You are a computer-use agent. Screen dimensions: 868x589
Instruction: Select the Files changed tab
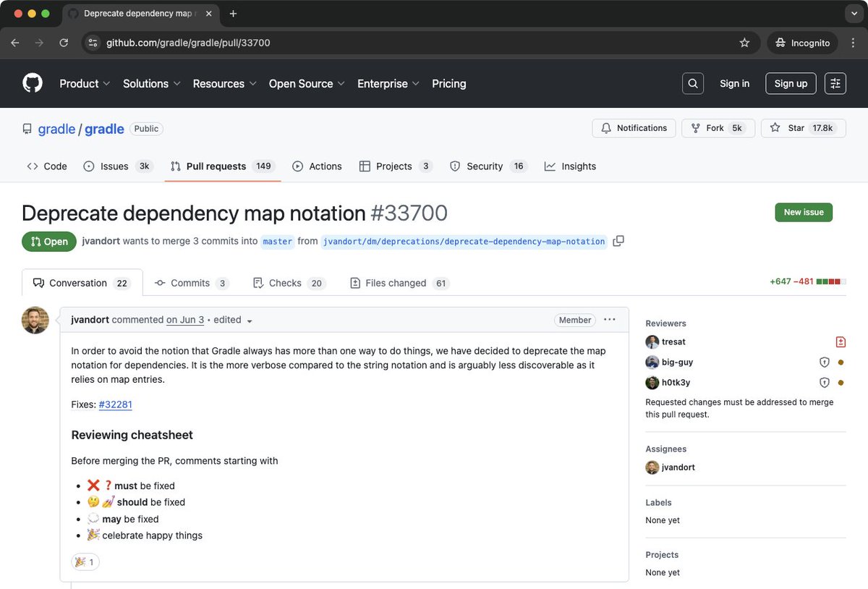tap(399, 283)
